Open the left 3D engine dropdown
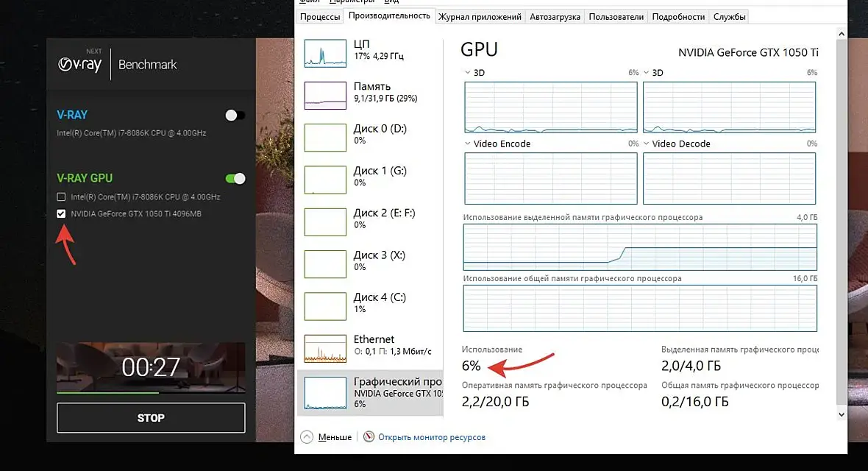The image size is (868, 471). point(468,73)
